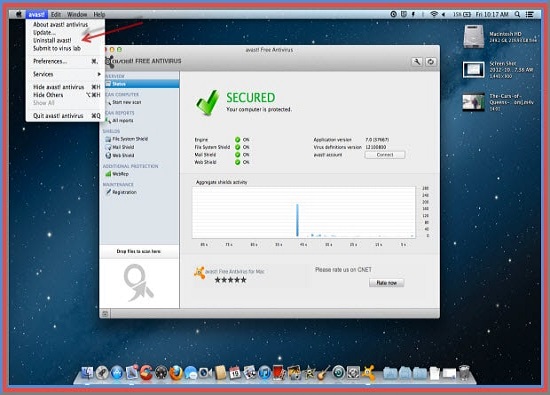
Task: Open Finder from the dock
Action: (87, 373)
